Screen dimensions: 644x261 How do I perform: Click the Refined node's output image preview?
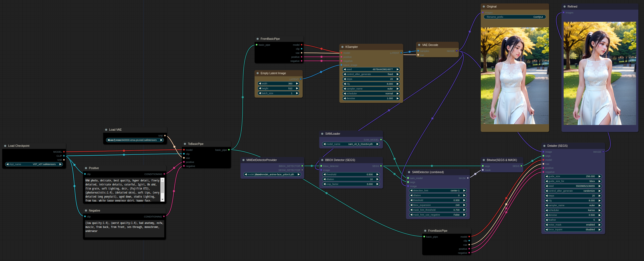click(x=600, y=73)
